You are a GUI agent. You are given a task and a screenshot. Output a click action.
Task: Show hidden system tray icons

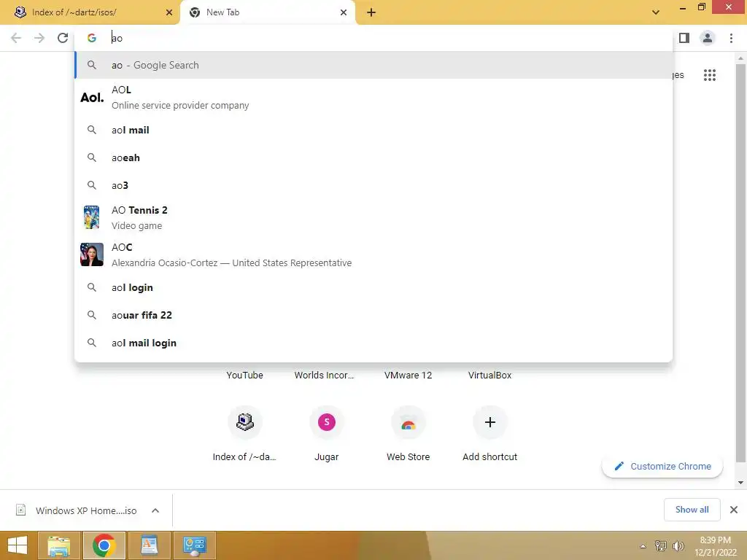click(643, 546)
